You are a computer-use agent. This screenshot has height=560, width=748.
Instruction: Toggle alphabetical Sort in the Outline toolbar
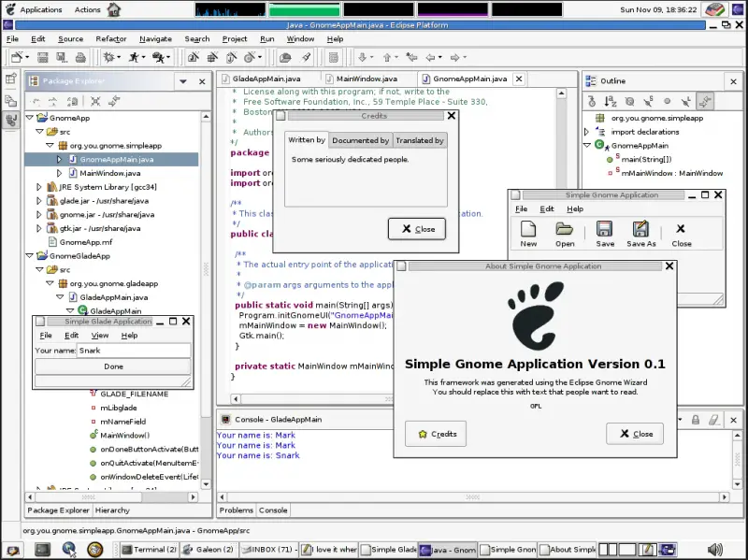pos(611,101)
